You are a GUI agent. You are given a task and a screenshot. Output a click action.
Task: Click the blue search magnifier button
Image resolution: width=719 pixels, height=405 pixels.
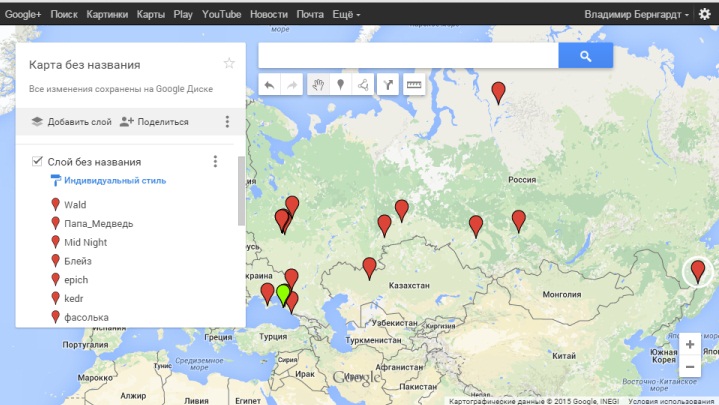pos(585,57)
